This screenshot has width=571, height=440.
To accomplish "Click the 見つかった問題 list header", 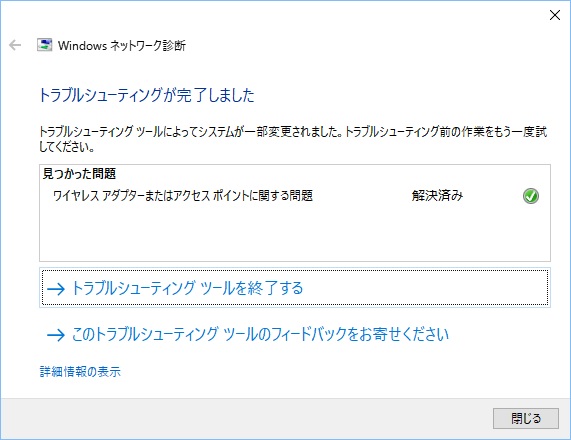I will pyautogui.click(x=79, y=174).
